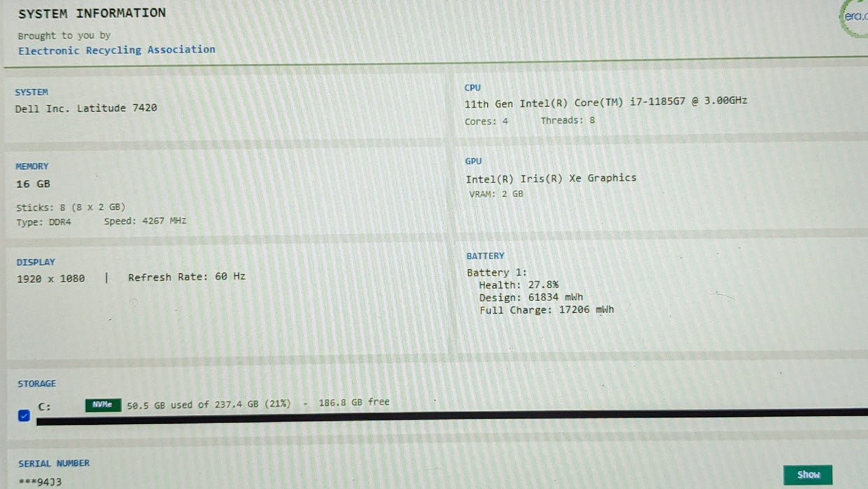The width and height of the screenshot is (868, 489).
Task: Click the 'Brought to you by' text
Action: coord(64,36)
